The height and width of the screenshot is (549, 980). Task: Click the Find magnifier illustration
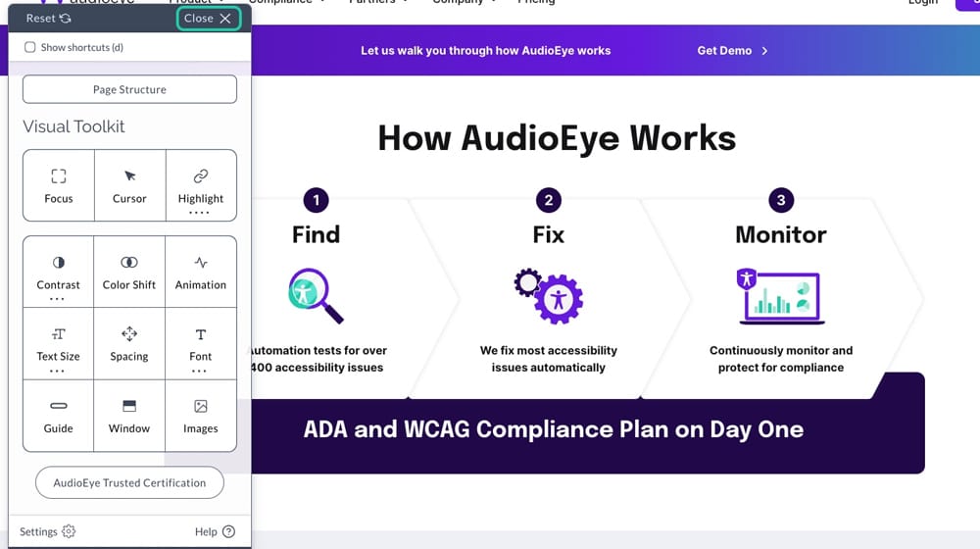[316, 296]
